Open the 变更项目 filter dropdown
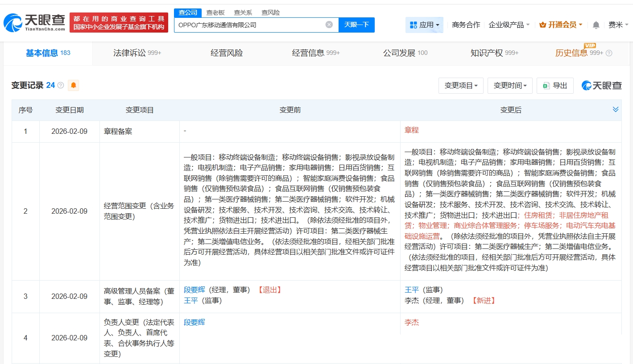The height and width of the screenshot is (364, 633). (x=461, y=86)
